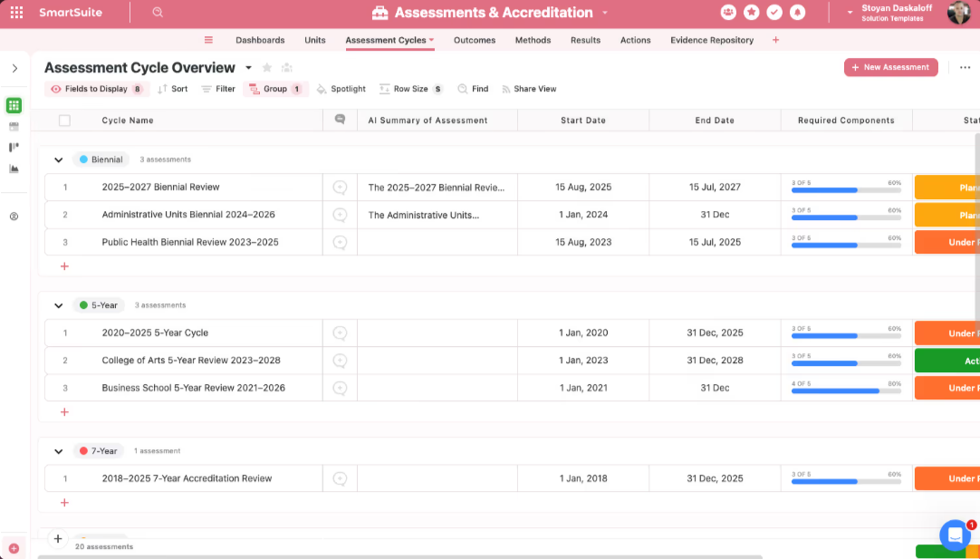
Task: Click the view sharing people icon beside title
Action: tap(287, 68)
